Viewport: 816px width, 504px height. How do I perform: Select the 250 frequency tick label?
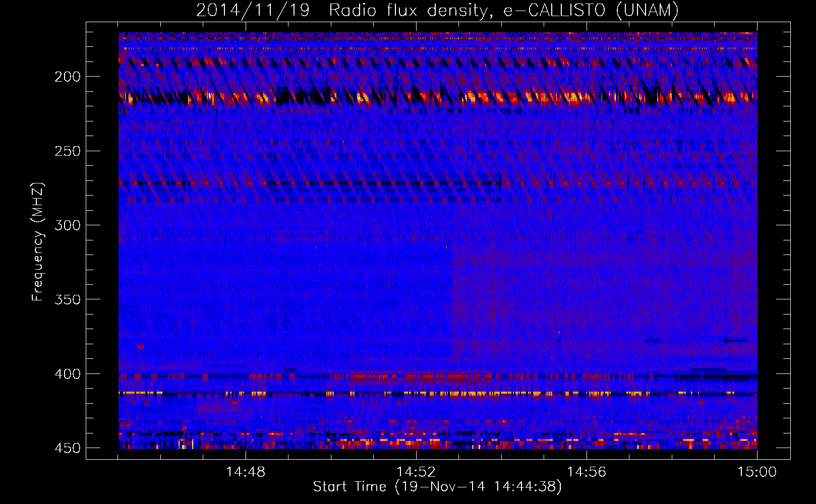coord(68,151)
